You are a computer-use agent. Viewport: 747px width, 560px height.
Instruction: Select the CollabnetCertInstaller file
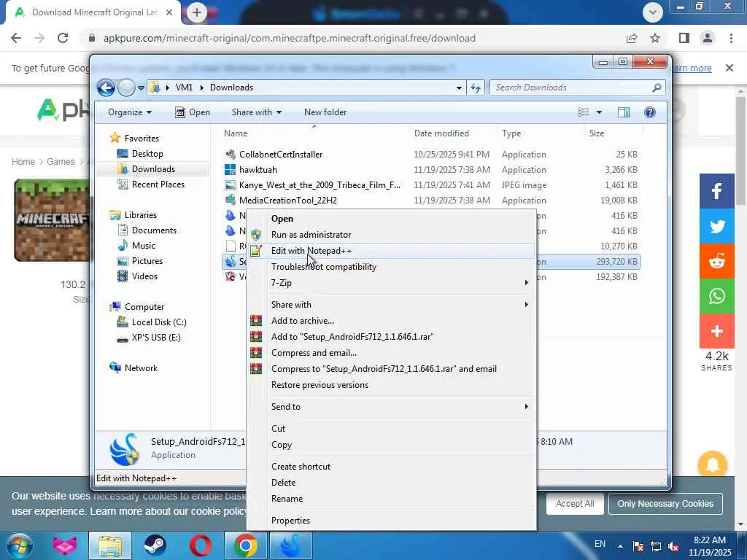click(430, 155)
